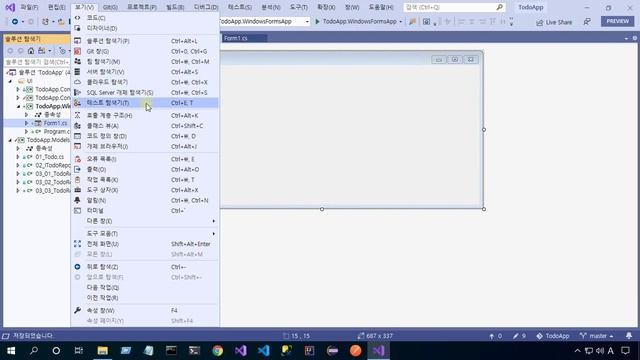Open the blue Visual Studio Code icon on the taskbar
Image resolution: width=640 pixels, height=360 pixels.
tap(263, 351)
